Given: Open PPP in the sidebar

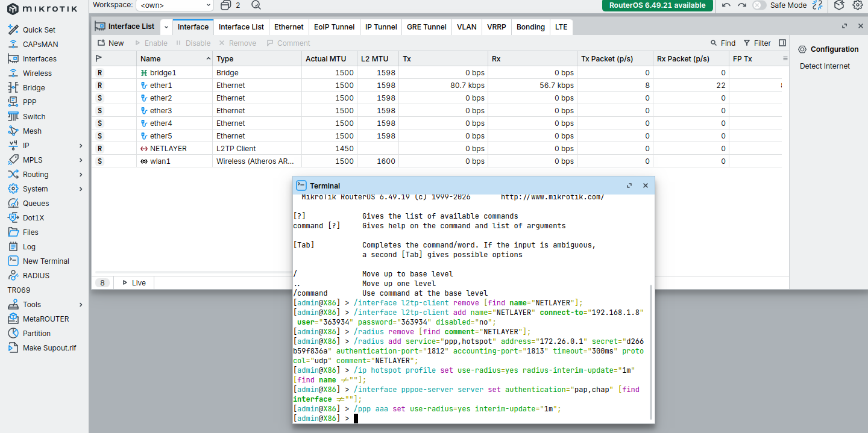Looking at the screenshot, I should tap(30, 102).
